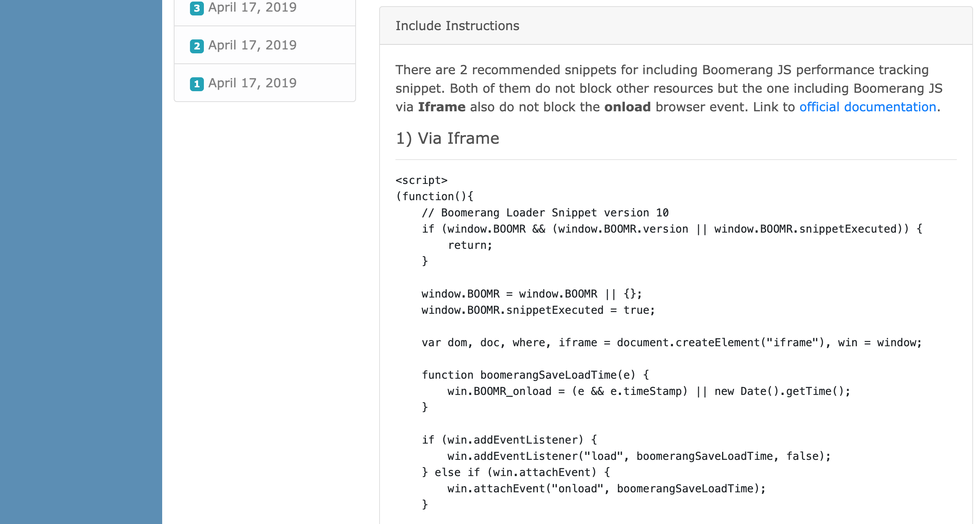Viewport: 980px width, 524px height.
Task: Click the teal badge numbered 1
Action: click(x=197, y=83)
